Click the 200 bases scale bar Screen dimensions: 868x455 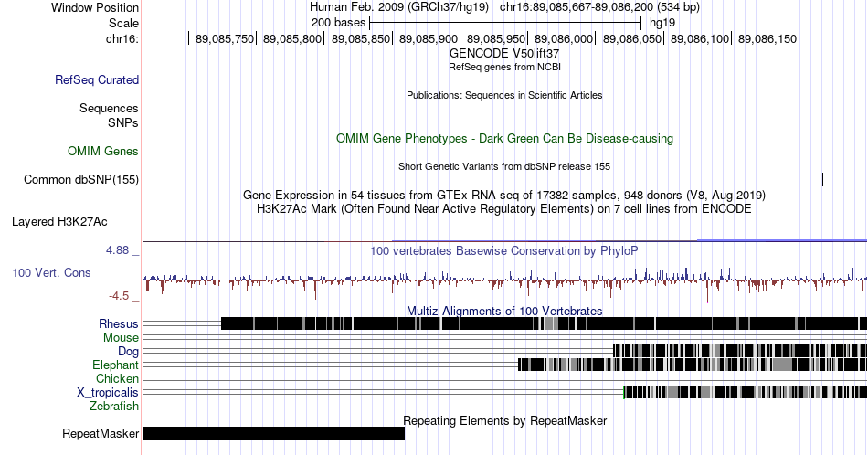coord(505,23)
